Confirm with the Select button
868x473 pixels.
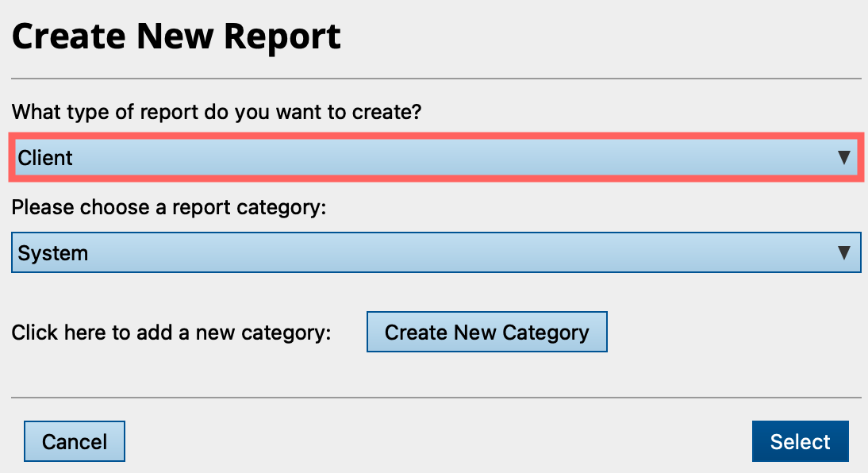tap(800, 441)
